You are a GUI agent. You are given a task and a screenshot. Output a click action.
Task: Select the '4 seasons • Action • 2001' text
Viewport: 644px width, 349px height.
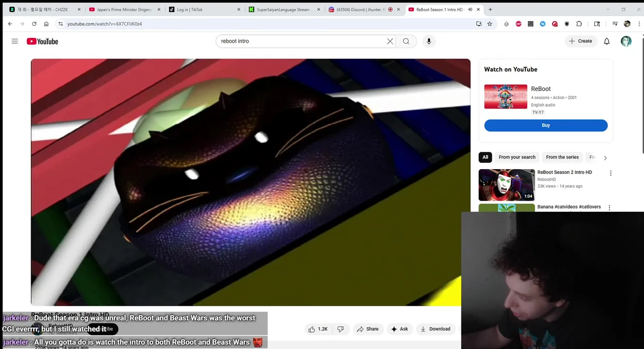click(x=554, y=97)
